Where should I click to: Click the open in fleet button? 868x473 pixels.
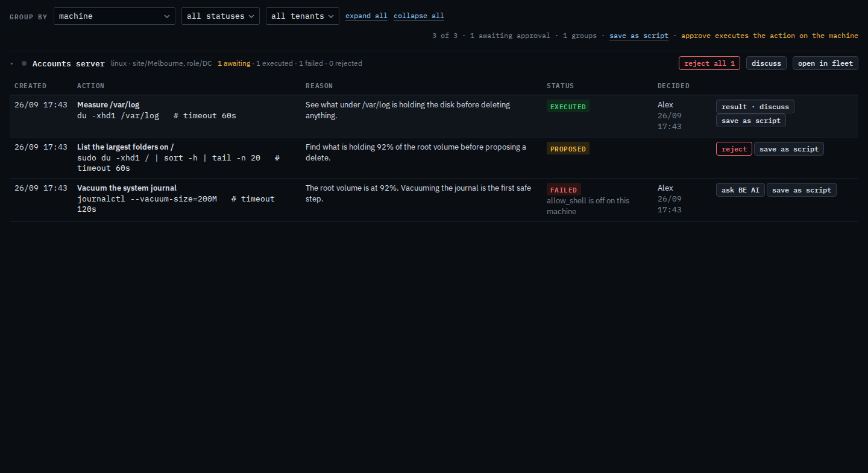(825, 63)
